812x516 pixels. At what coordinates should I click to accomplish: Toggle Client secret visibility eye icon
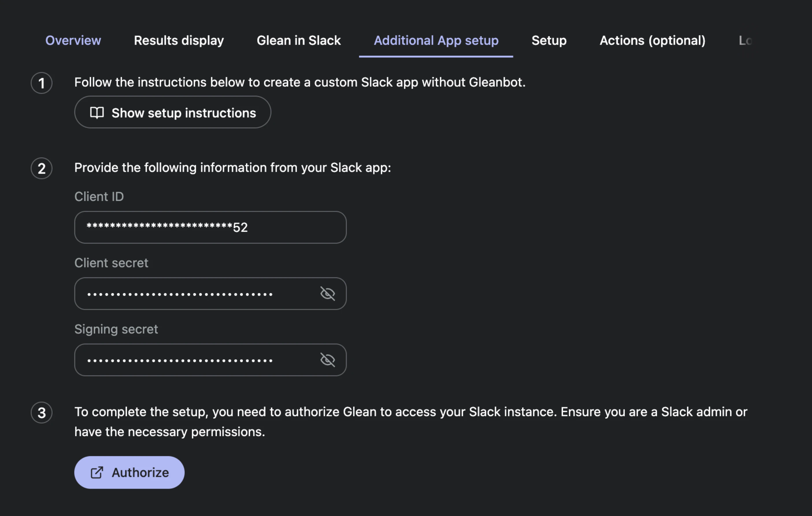pos(328,294)
